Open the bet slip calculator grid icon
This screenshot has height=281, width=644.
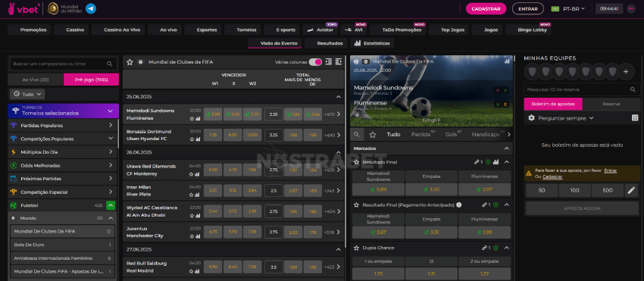[635, 118]
